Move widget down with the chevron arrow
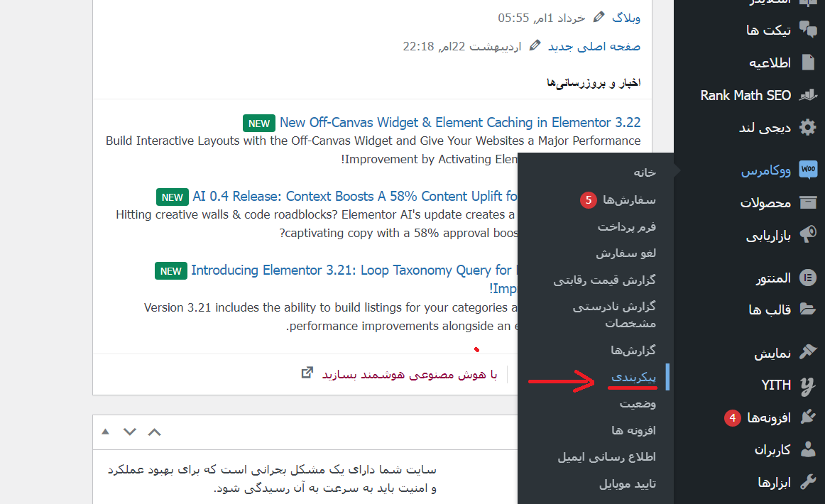 point(129,432)
